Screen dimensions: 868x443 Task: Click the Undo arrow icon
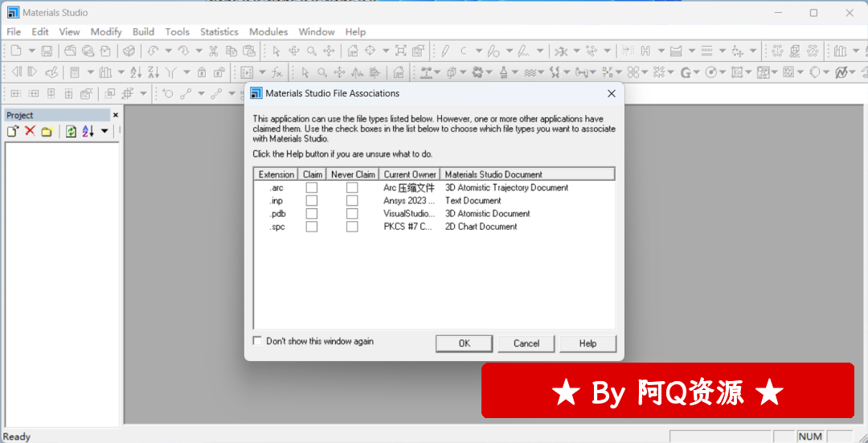tap(153, 51)
